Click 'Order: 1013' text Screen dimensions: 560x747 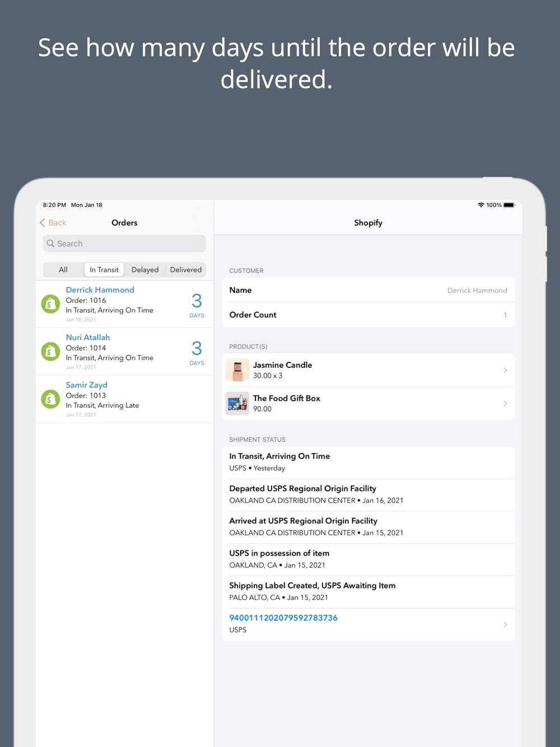86,395
